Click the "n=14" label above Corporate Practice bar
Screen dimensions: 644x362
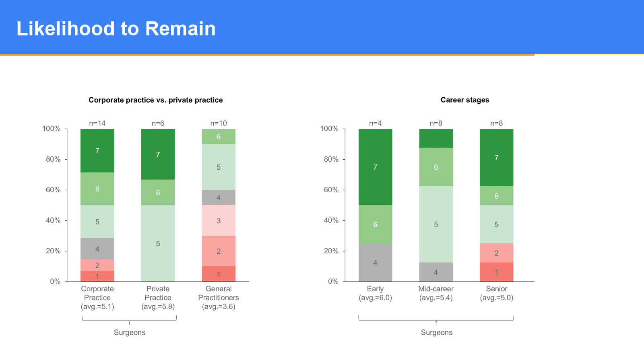point(97,123)
